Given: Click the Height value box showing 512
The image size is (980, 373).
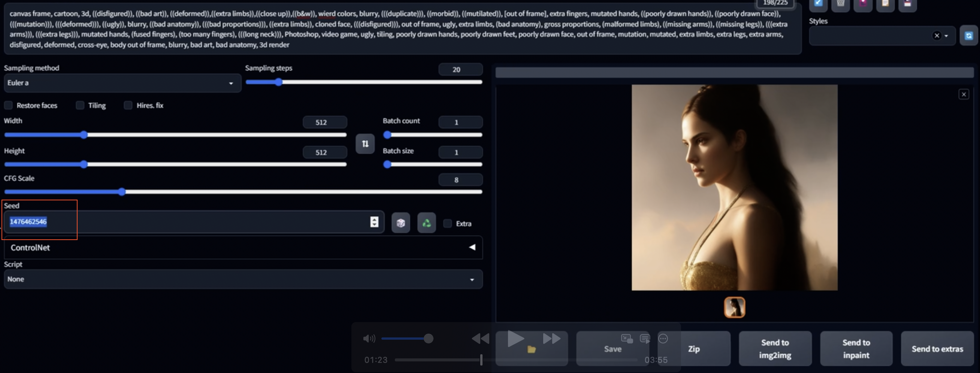Looking at the screenshot, I should [325, 152].
